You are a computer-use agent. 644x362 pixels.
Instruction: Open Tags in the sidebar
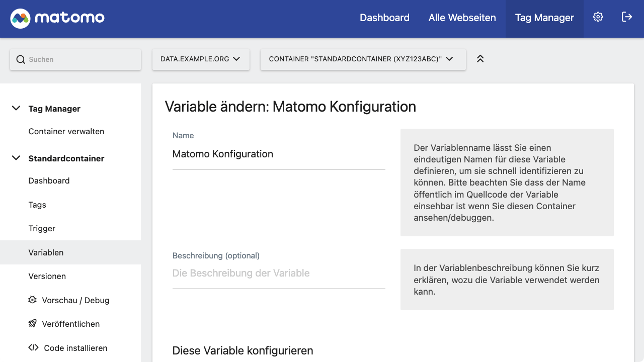coord(37,205)
